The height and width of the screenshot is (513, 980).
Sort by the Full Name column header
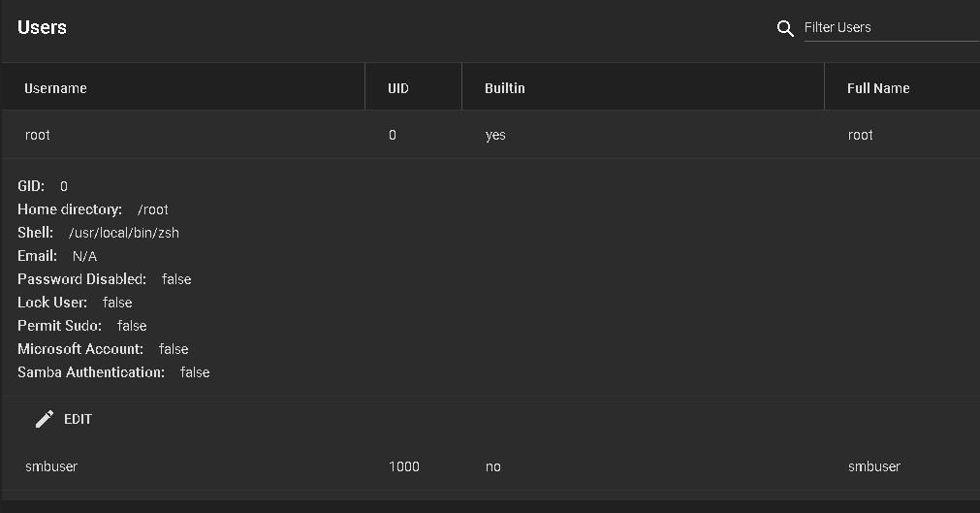(878, 88)
